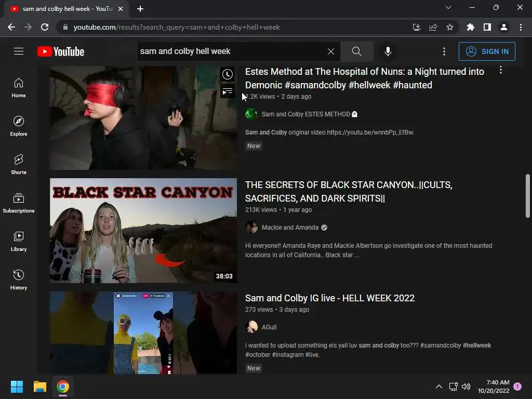Bookmark this page with star icon
532x399 pixels.
click(x=450, y=27)
